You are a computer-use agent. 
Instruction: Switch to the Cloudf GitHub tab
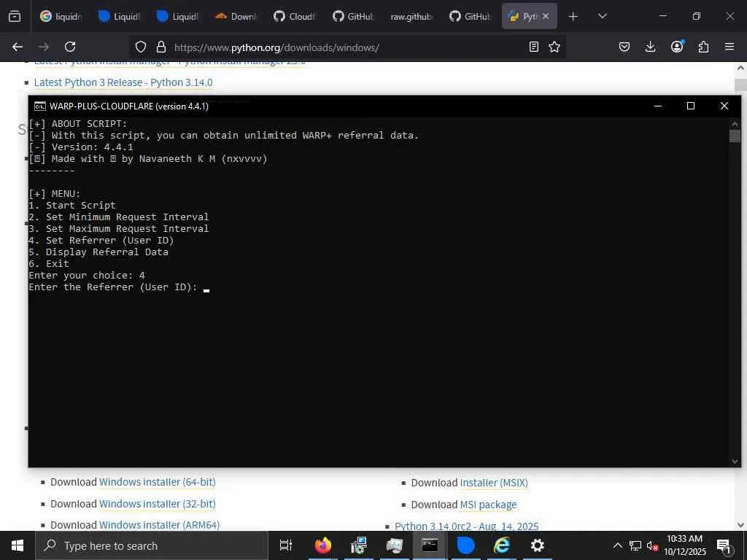point(294,16)
